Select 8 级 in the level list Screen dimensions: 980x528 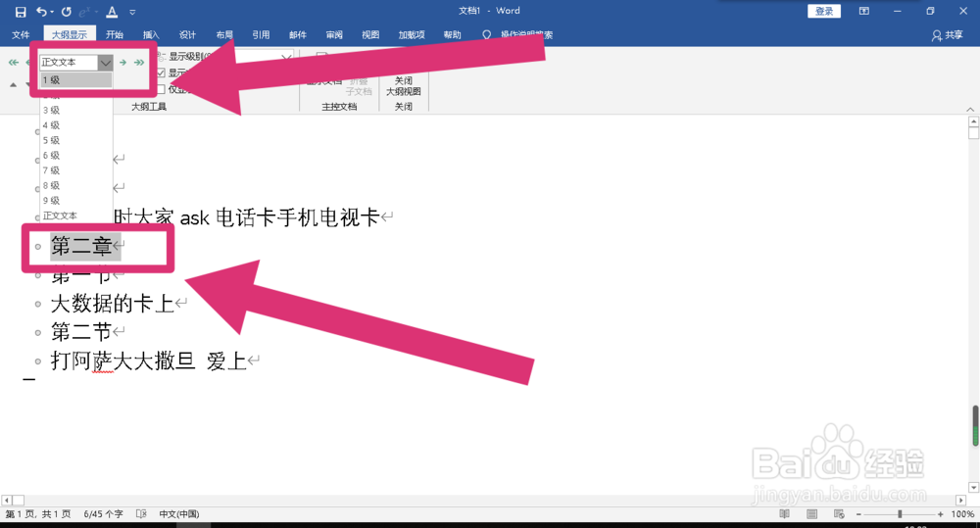[x=76, y=185]
